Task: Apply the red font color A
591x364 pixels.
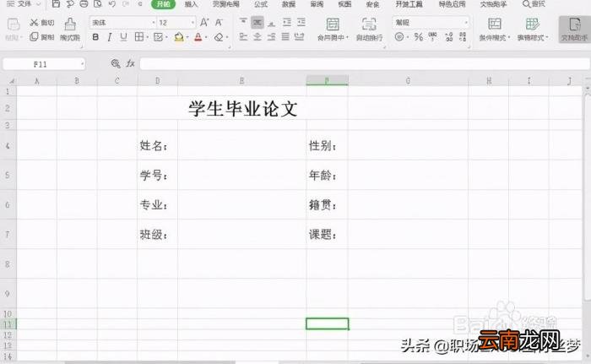Action: point(198,37)
